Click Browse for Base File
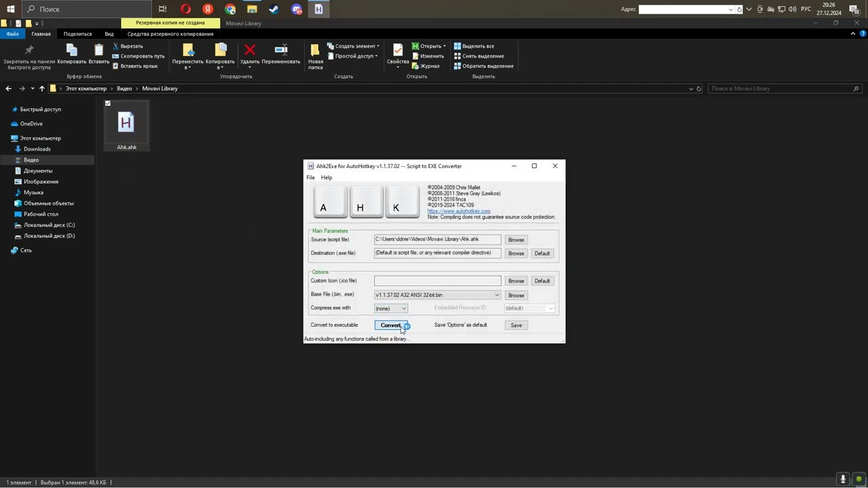This screenshot has height=488, width=868. pyautogui.click(x=516, y=296)
